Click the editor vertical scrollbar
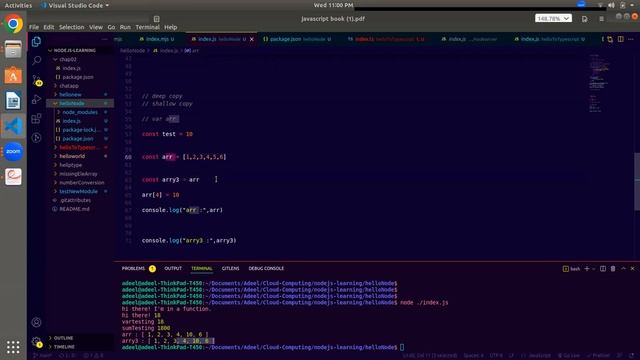 pyautogui.click(x=637, y=182)
